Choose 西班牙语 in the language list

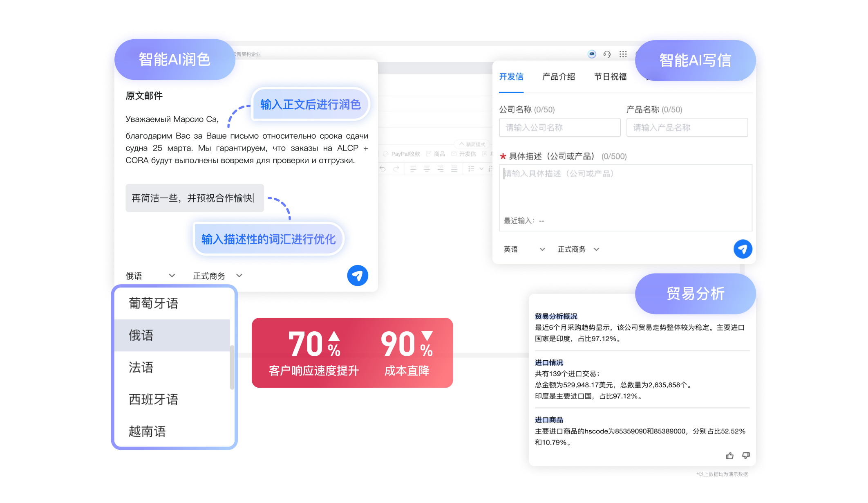pyautogui.click(x=154, y=399)
